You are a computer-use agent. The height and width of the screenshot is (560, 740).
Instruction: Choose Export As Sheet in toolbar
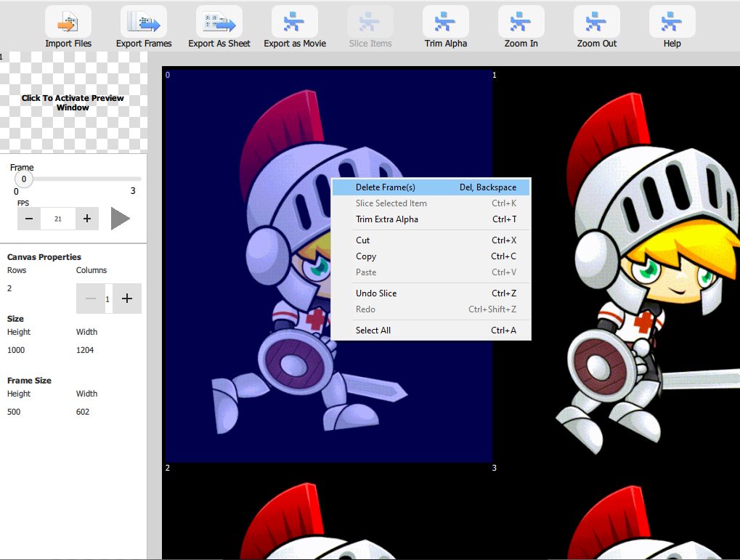pos(219,23)
